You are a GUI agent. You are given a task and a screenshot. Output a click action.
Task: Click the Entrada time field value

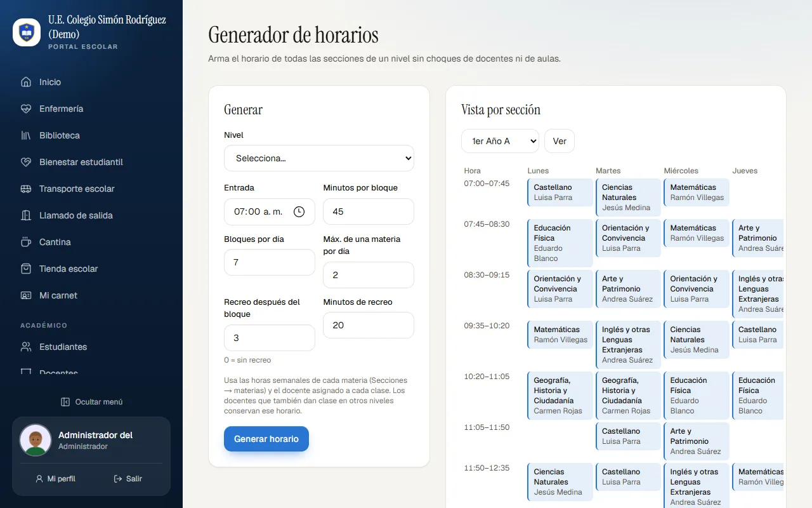click(x=258, y=211)
